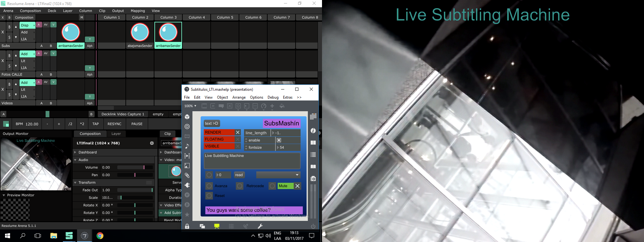The height and width of the screenshot is (242, 644).
Task: Collapse the Preview Monitor panel
Action: coord(4,195)
